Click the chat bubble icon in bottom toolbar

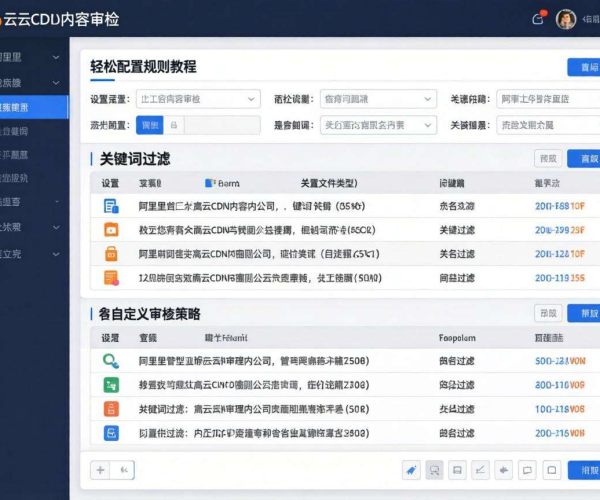tap(527, 470)
